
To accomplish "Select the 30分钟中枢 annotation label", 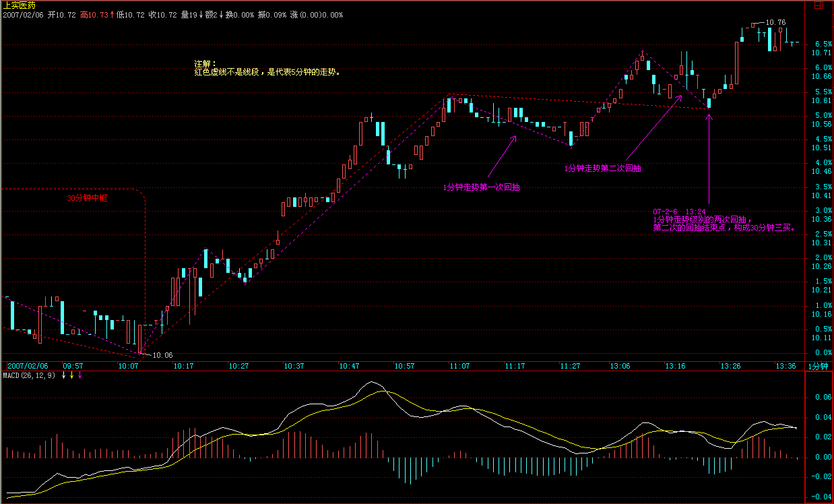I will click(86, 199).
